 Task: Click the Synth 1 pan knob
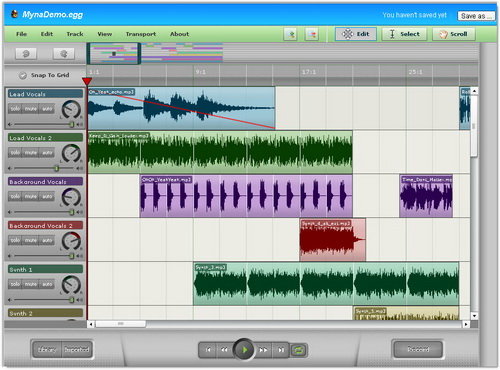[x=71, y=285]
